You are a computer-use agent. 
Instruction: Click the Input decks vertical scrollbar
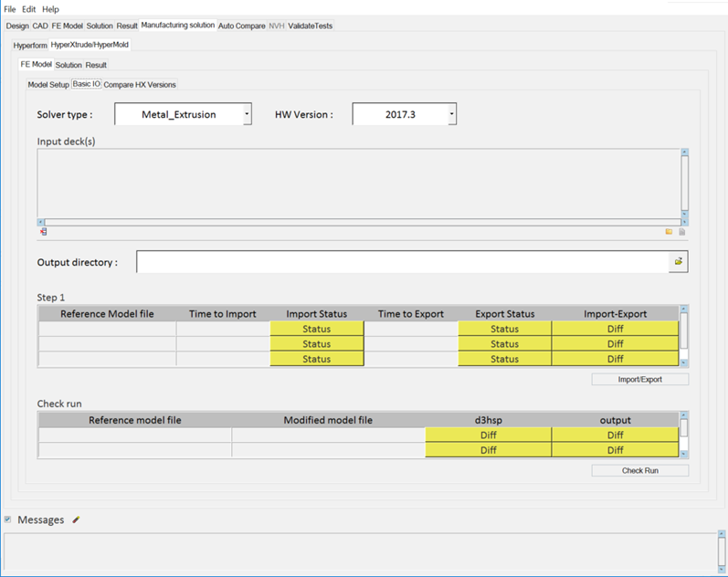click(684, 185)
